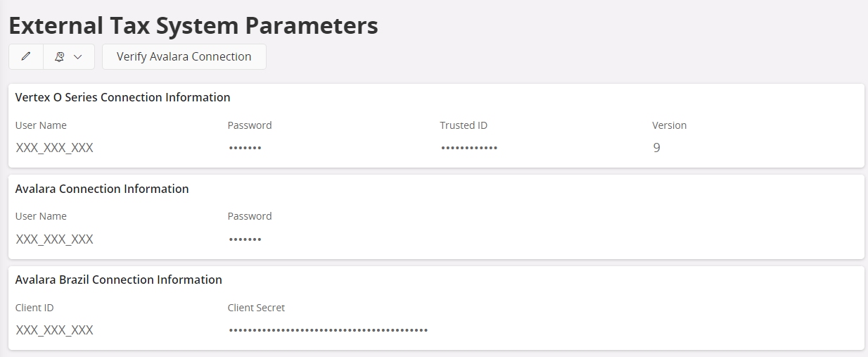The width and height of the screenshot is (868, 357).
Task: Click the Trusted ID masked field
Action: click(x=468, y=148)
